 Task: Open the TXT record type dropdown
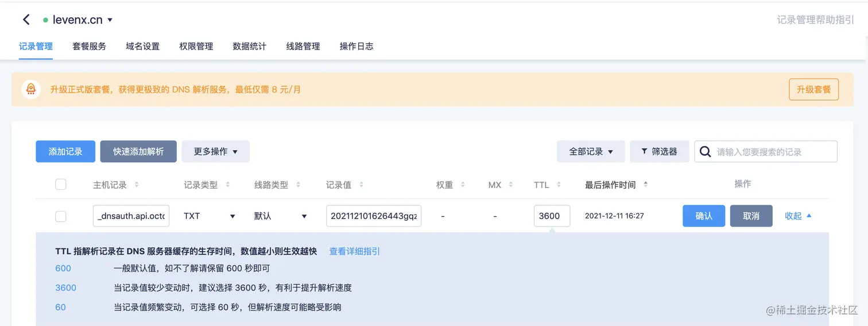coord(210,216)
